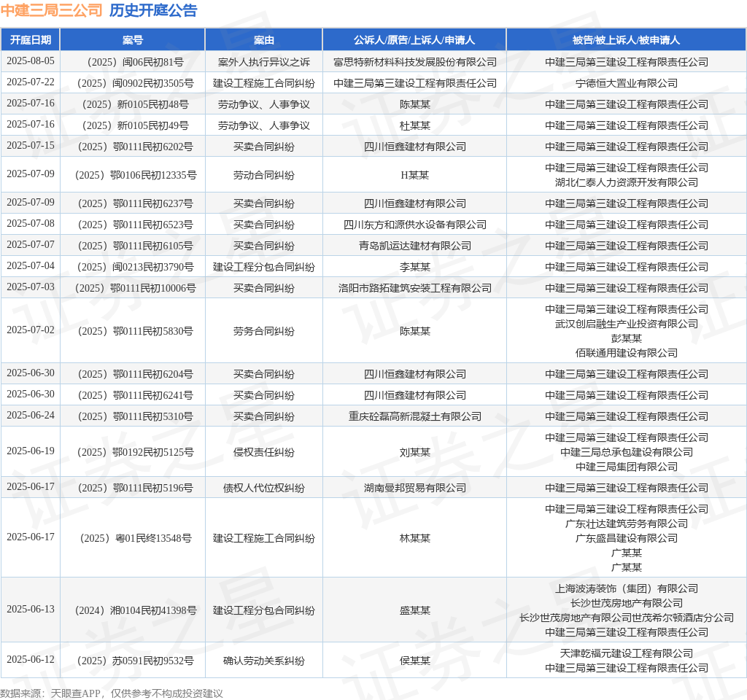Select the 2025-08-05 date cell
The width and height of the screenshot is (747, 700).
pos(31,61)
